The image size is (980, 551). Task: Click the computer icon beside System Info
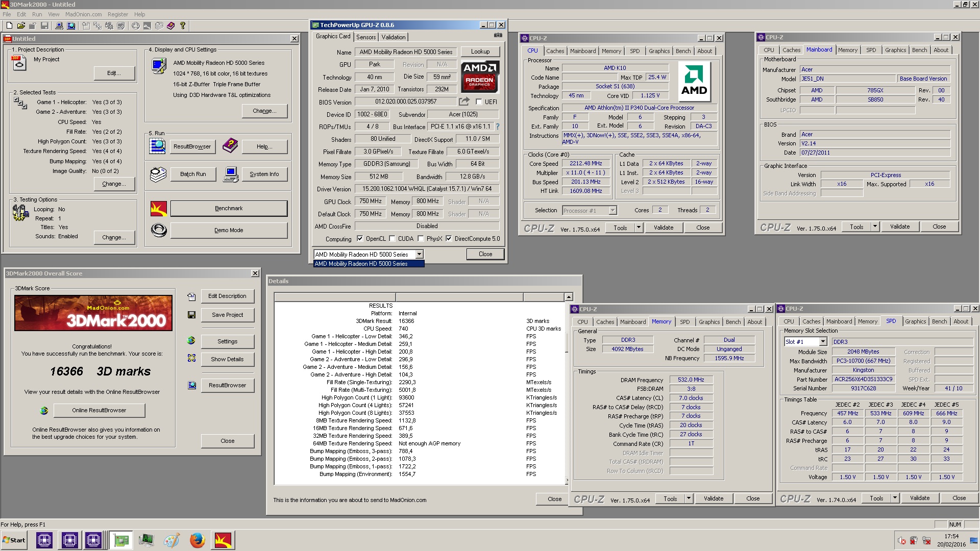click(x=231, y=174)
